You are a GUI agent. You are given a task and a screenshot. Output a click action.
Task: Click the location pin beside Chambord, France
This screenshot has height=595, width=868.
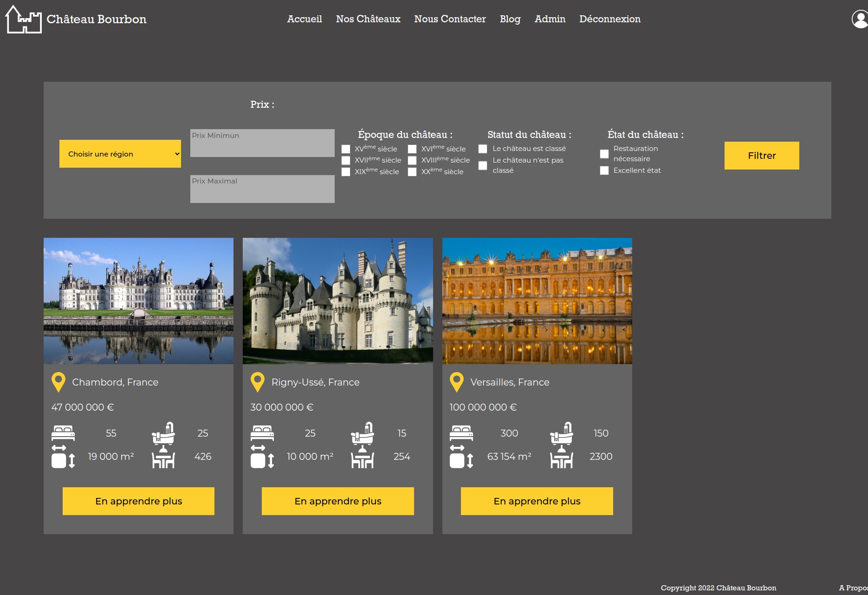coord(58,382)
